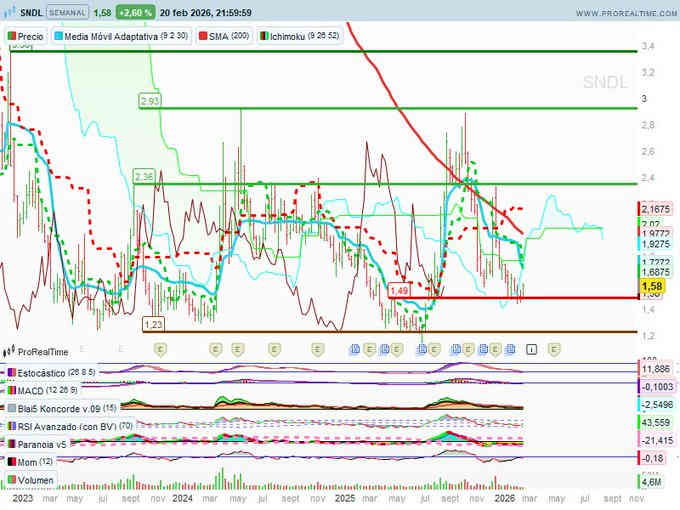Click the Ichimoku indicator icon
This screenshot has width=680, height=510.
coord(264,35)
